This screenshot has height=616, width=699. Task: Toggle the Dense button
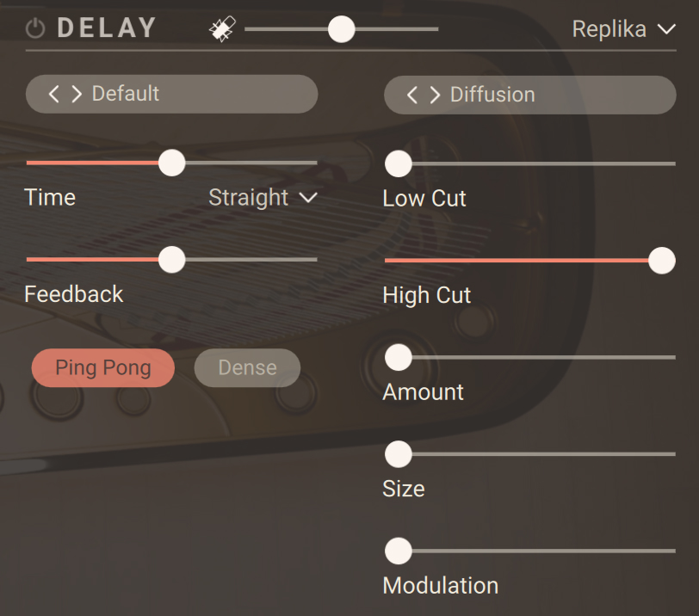coord(247,368)
